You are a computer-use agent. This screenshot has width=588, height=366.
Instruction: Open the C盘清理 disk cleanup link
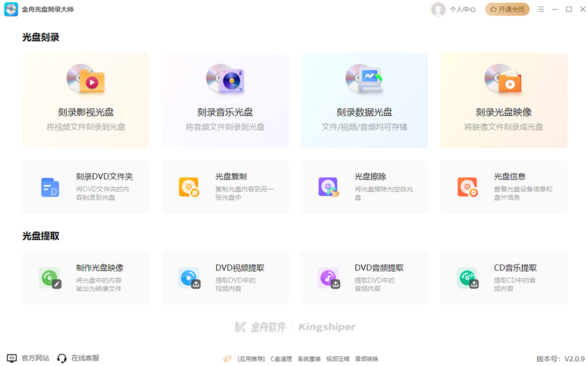click(281, 358)
